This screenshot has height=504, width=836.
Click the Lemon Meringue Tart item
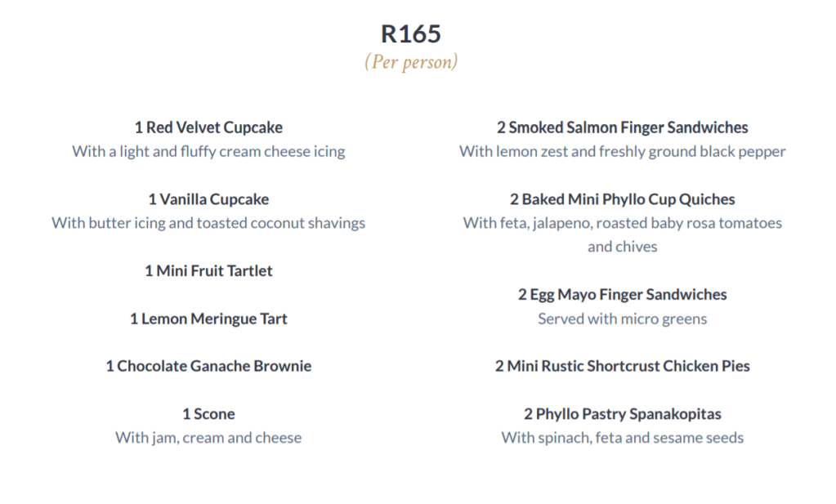tap(208, 319)
